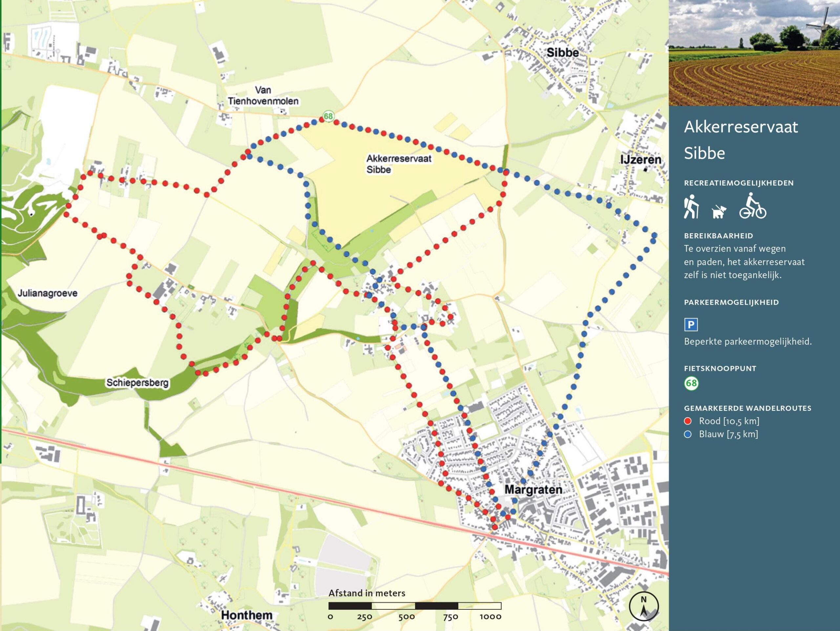Click the 'Parkeermogelijkheid' heading
The width and height of the screenshot is (840, 631).
tap(731, 303)
